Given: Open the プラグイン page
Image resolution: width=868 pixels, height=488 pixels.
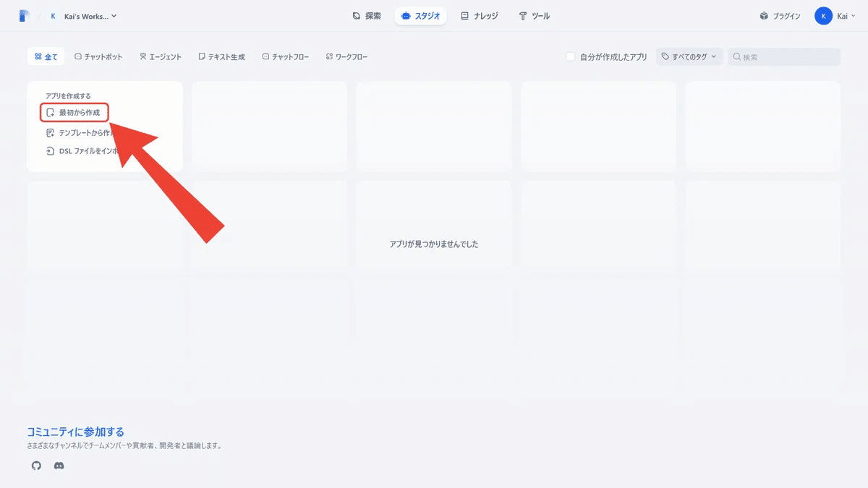Looking at the screenshot, I should (x=780, y=16).
